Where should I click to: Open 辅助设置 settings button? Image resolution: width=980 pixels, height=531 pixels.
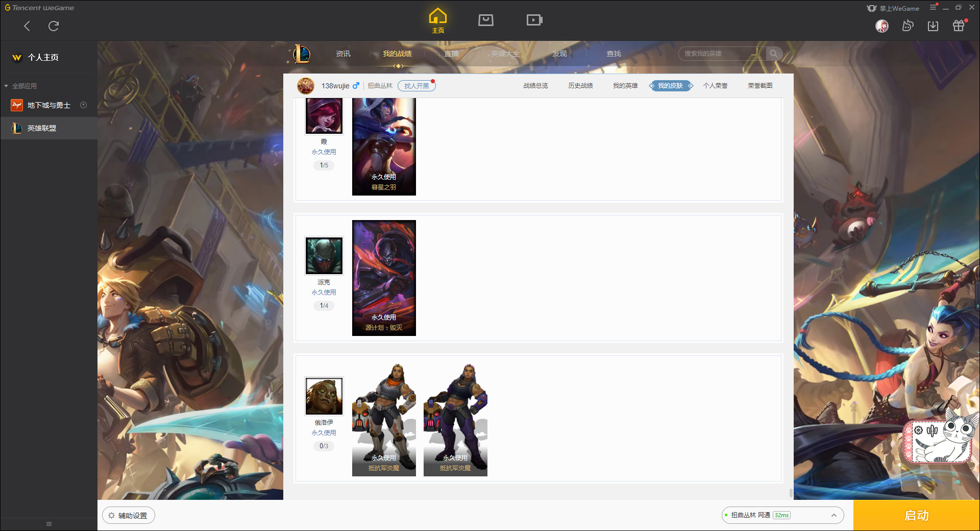[129, 516]
